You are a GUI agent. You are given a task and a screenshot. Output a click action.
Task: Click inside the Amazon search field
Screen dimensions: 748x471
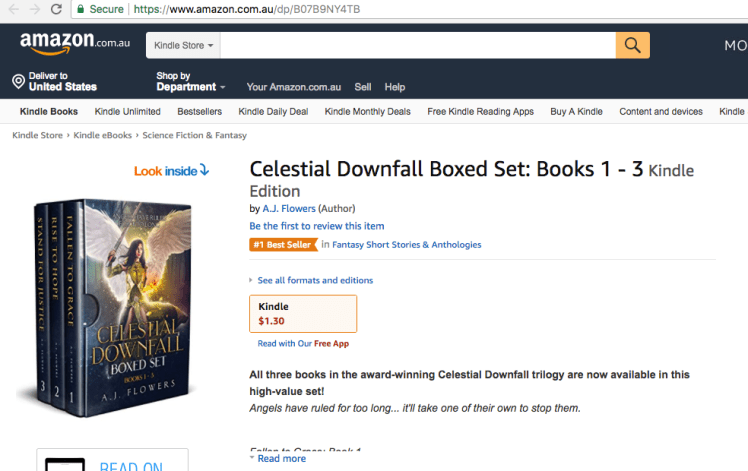(416, 46)
